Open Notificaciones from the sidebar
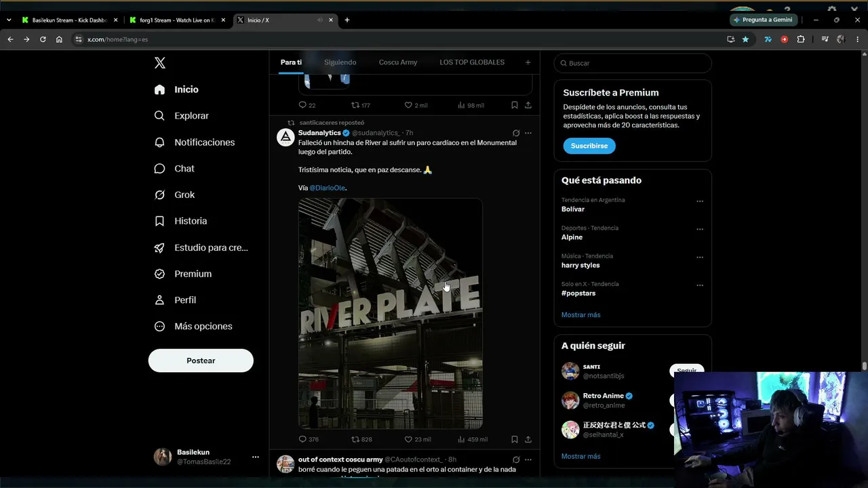This screenshot has width=868, height=488. [195, 142]
